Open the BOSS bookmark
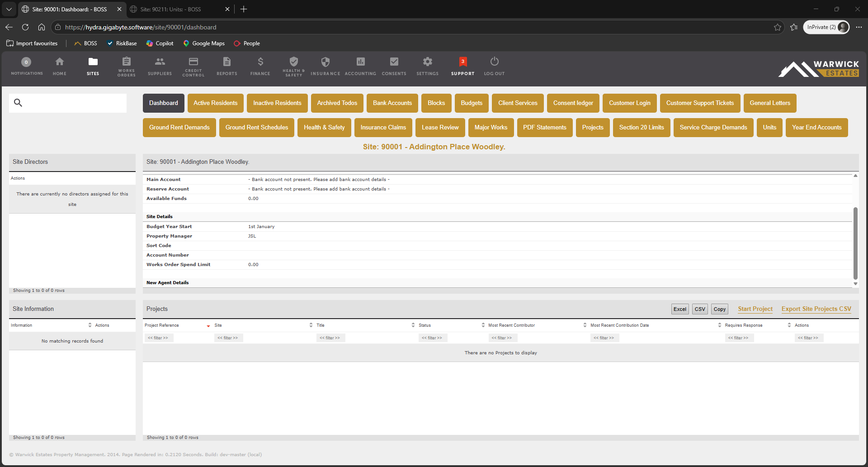The width and height of the screenshot is (868, 467). tap(86, 43)
